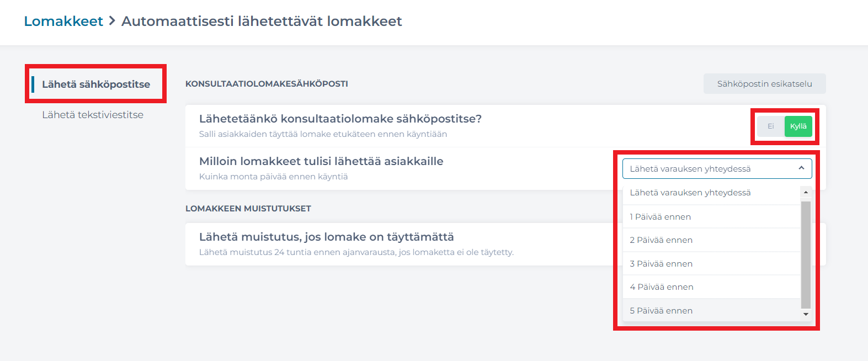Select '5 Päivää ennen' at list bottom

[661, 310]
